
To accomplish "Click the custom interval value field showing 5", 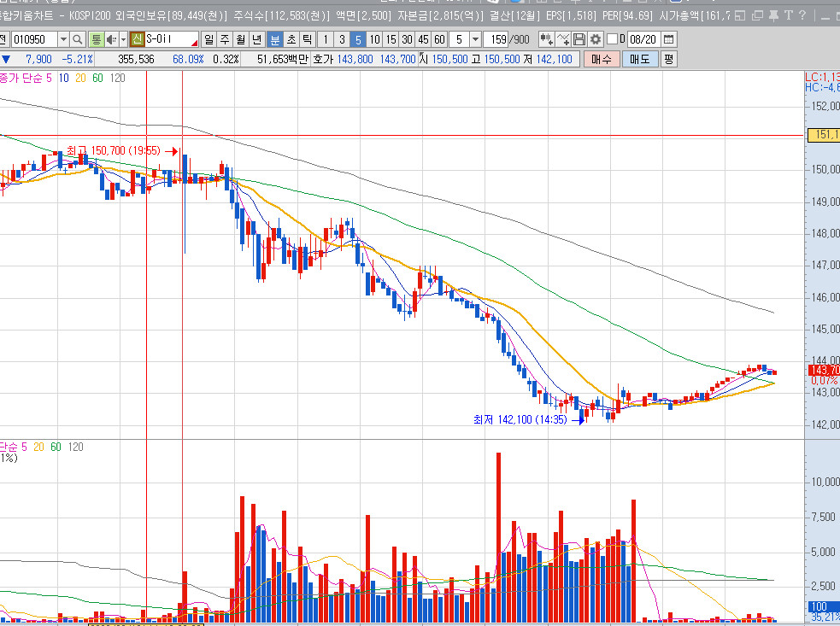I will 459,39.
